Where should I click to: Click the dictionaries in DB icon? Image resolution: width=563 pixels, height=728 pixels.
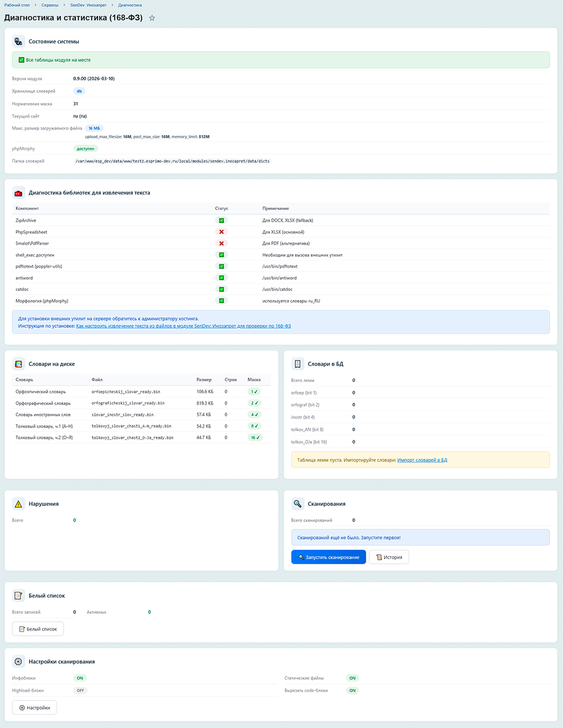(298, 364)
